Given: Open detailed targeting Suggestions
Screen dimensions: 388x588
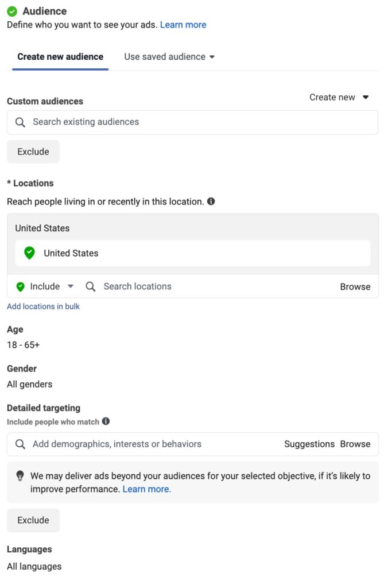Looking at the screenshot, I should (309, 444).
